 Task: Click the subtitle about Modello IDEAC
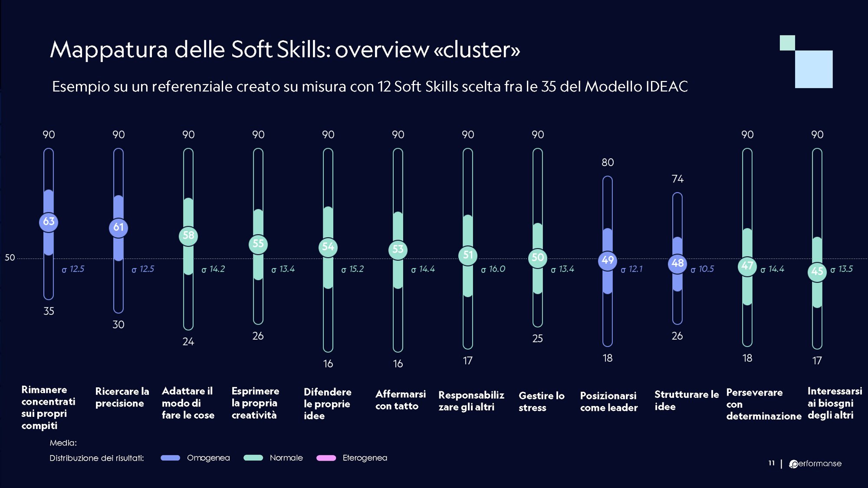[370, 86]
